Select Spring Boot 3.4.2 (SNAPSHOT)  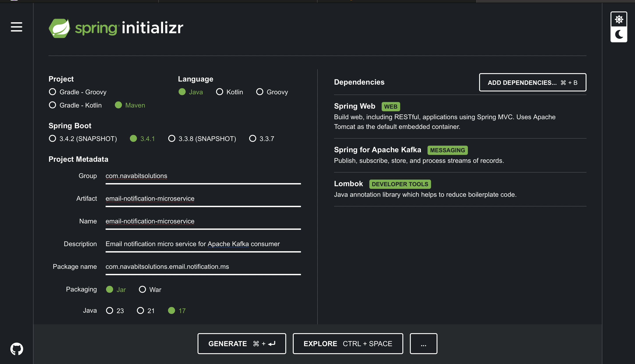52,139
